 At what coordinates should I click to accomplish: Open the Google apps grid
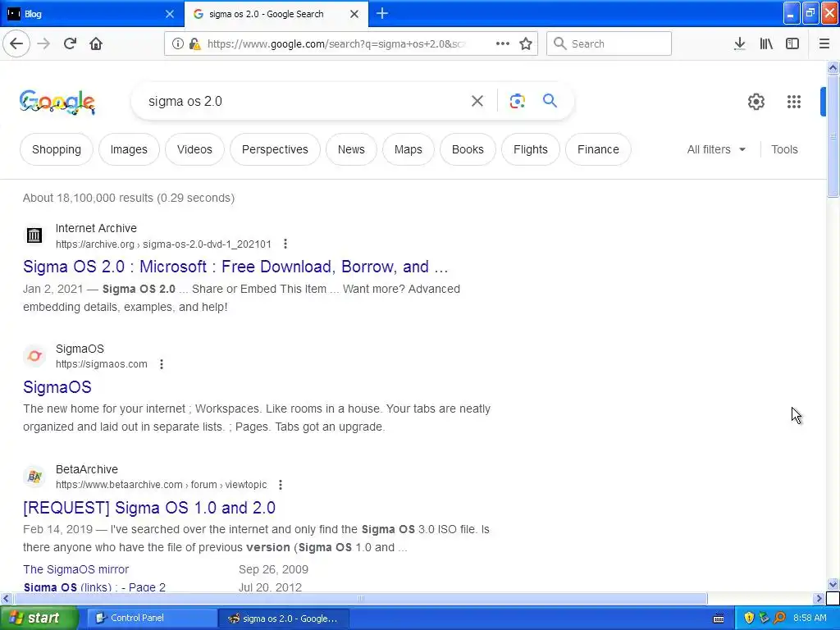pos(794,101)
